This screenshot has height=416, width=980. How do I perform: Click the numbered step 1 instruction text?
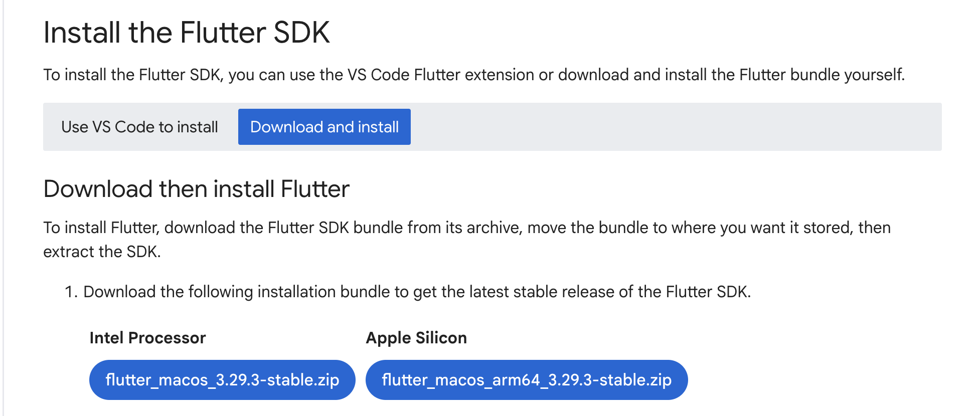(416, 291)
